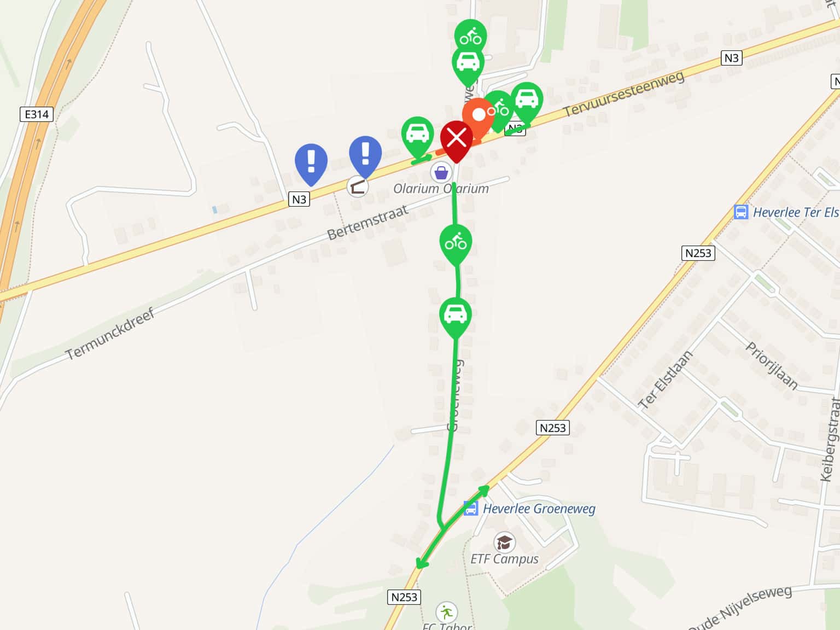Select the rightmost green car marker on Tervuursesteenweg

click(527, 102)
